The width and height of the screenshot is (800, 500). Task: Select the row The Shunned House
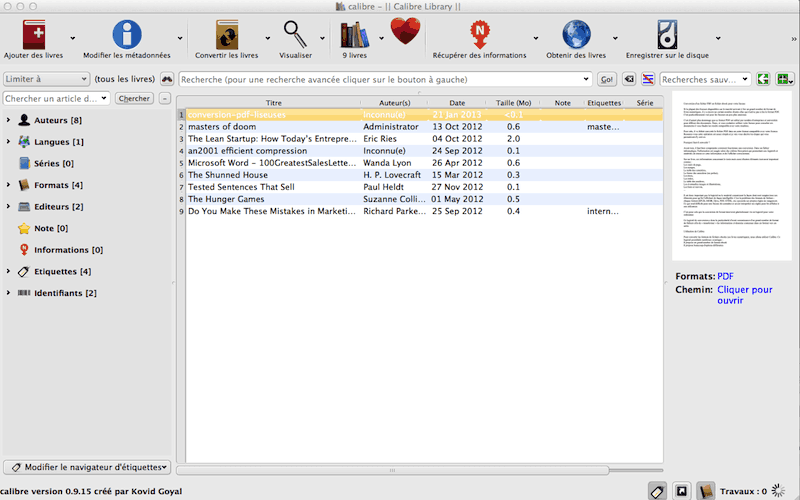(424, 174)
